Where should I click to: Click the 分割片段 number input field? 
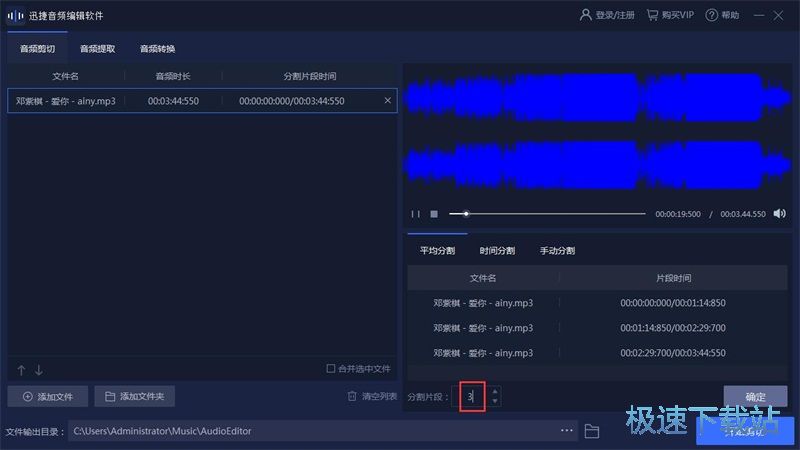[471, 397]
